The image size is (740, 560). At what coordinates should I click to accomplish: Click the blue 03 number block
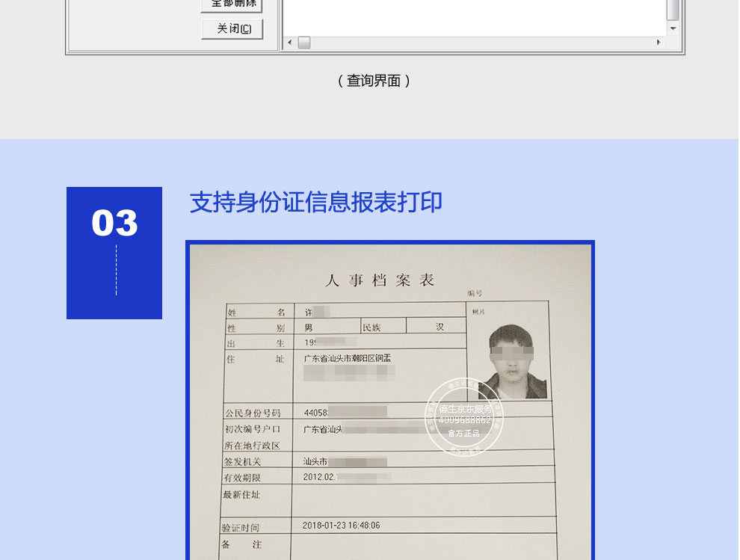click(x=114, y=253)
